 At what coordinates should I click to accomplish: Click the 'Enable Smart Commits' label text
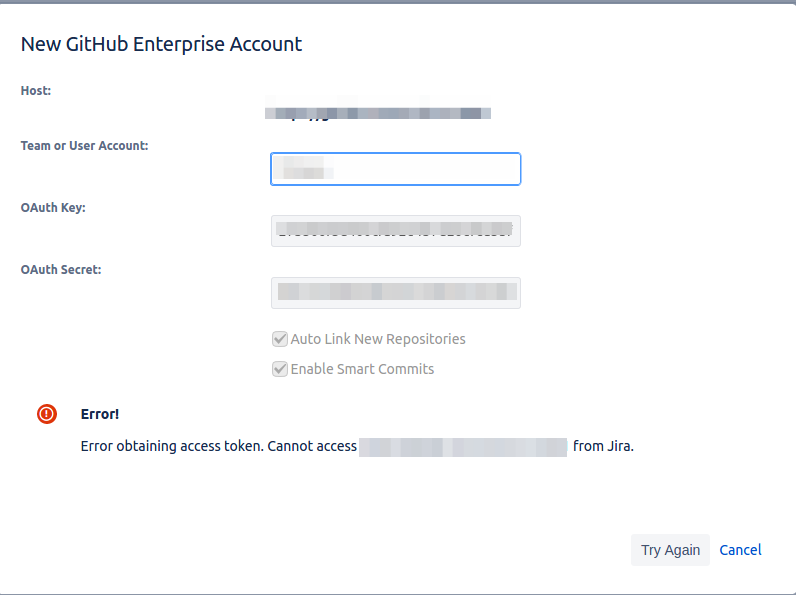pos(362,369)
